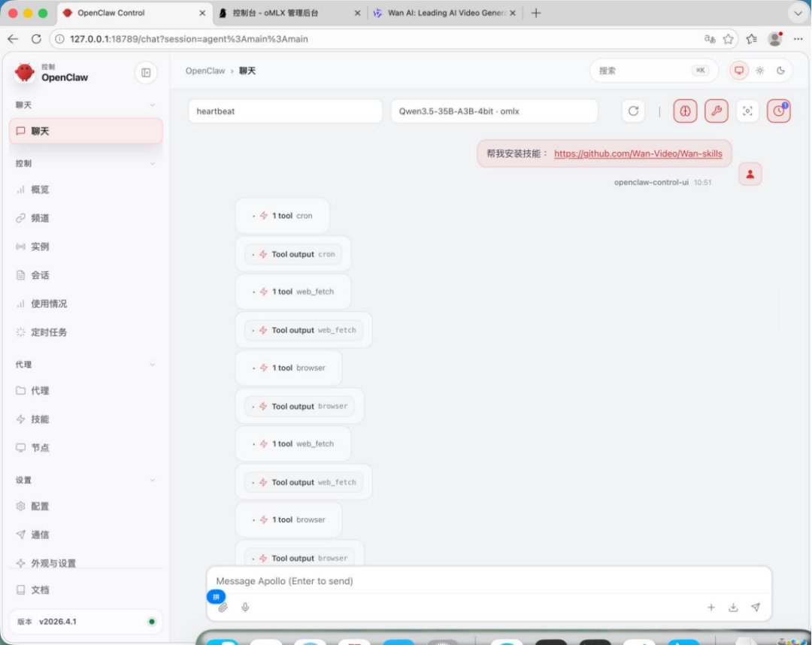Open the heartbeat session dropdown
812x645 pixels.
click(285, 111)
